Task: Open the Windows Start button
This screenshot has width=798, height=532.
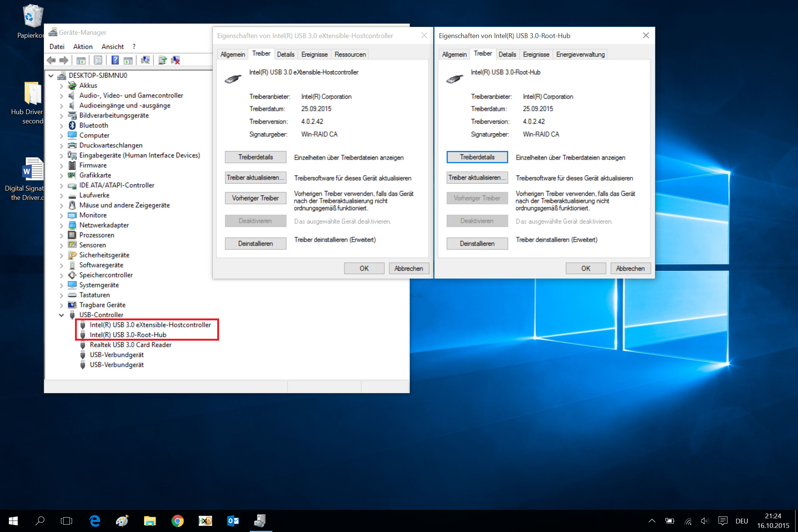Action: click(x=13, y=521)
